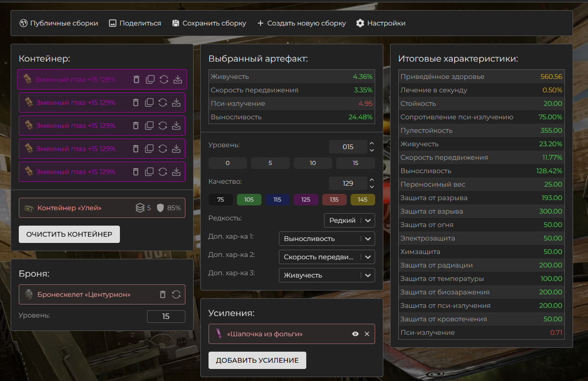
Task: Click the download-tray icon on the fourth Змеиный глаз row
Action: 176,149
